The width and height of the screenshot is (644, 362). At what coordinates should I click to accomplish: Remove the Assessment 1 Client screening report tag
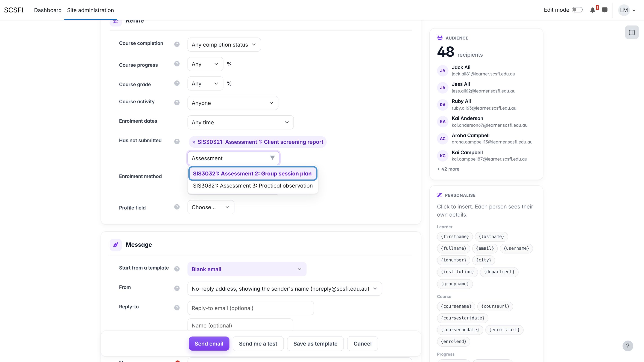pyautogui.click(x=194, y=142)
